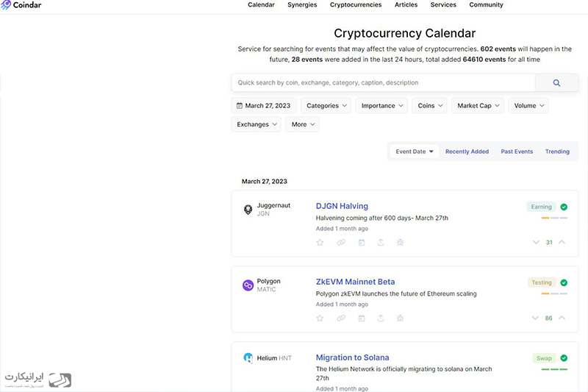Focus the quick search input field
The width and height of the screenshot is (588, 392).
[383, 83]
